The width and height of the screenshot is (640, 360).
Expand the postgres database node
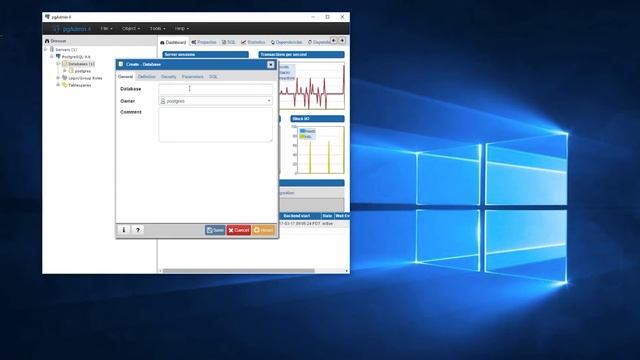point(64,71)
